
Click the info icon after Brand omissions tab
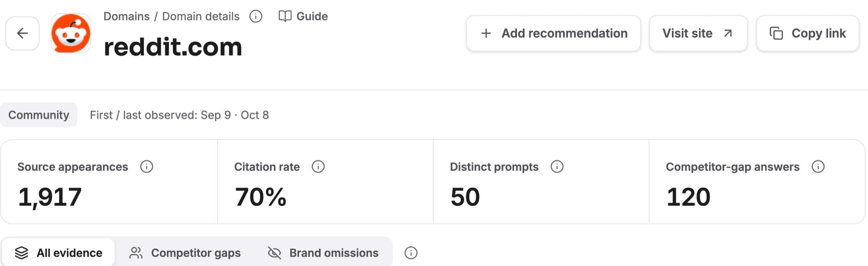tap(411, 253)
